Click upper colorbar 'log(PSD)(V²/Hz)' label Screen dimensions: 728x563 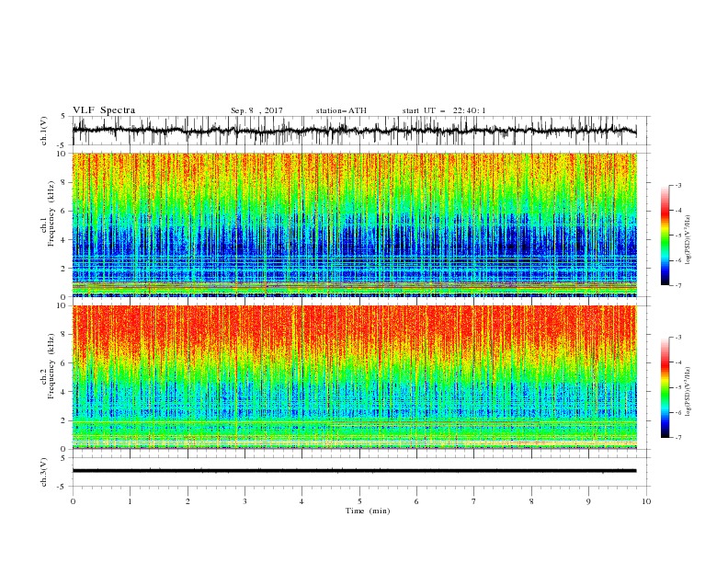688,240
